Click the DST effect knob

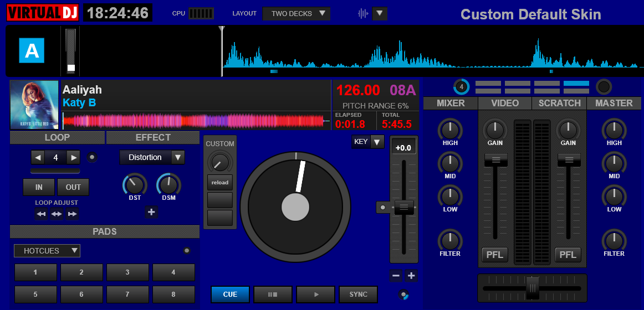(x=135, y=185)
